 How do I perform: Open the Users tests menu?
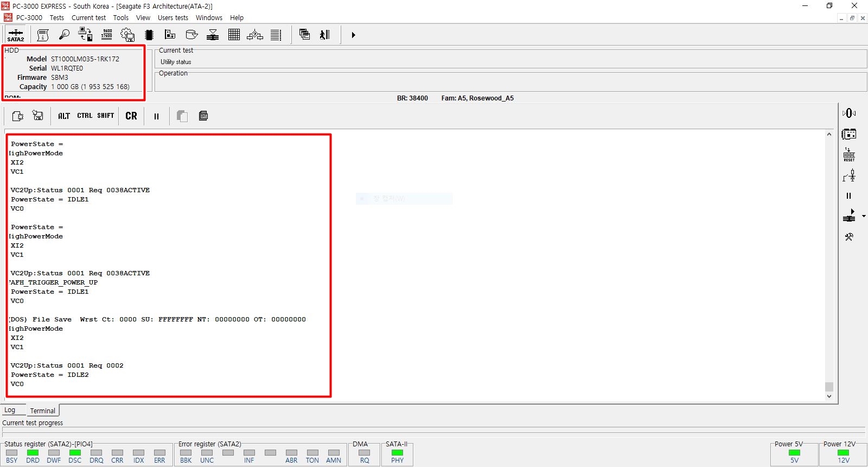[173, 17]
